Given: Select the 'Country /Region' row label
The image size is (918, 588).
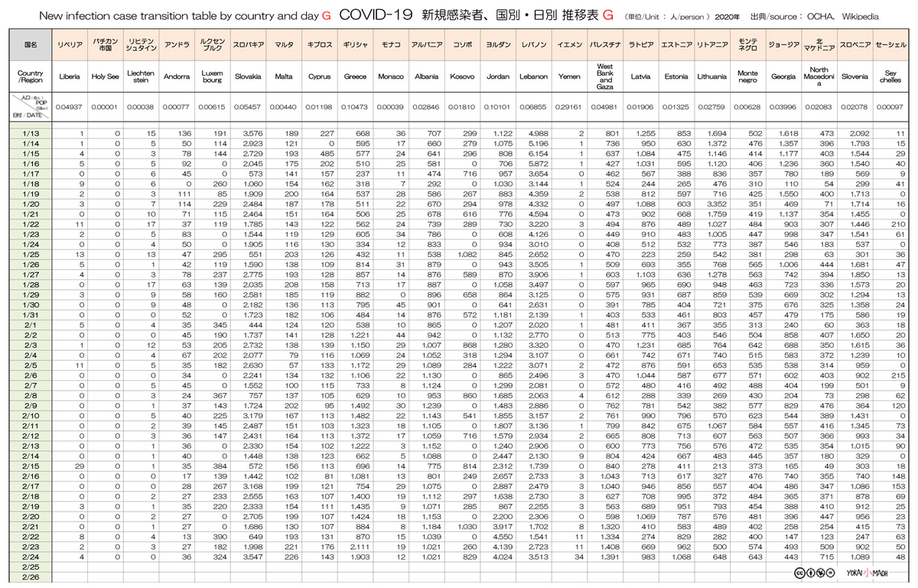Looking at the screenshot, I should click(30, 76).
